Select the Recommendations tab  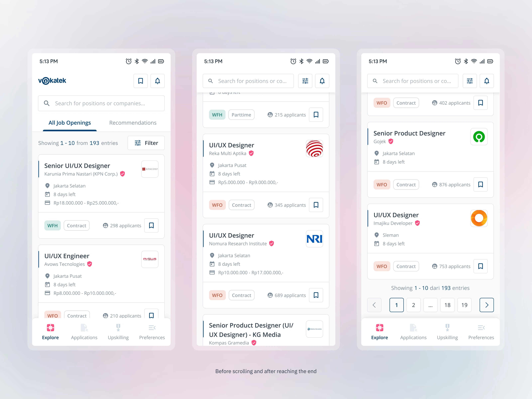(x=133, y=122)
